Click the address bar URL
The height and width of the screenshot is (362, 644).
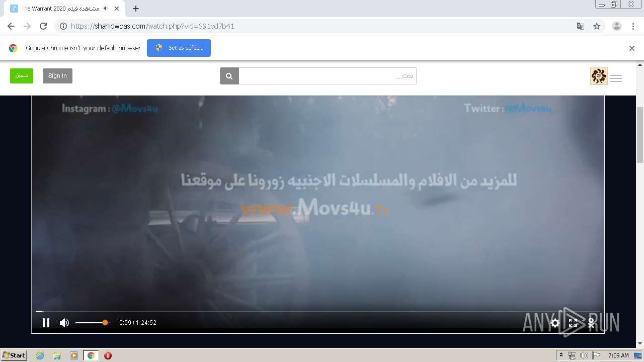tap(152, 26)
